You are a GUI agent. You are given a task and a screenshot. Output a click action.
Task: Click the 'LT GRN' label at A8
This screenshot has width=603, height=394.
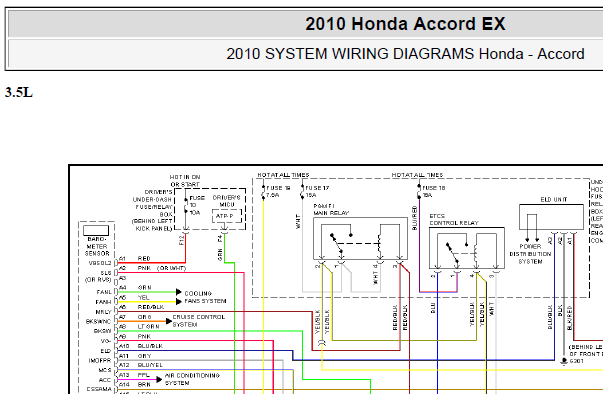(x=148, y=326)
